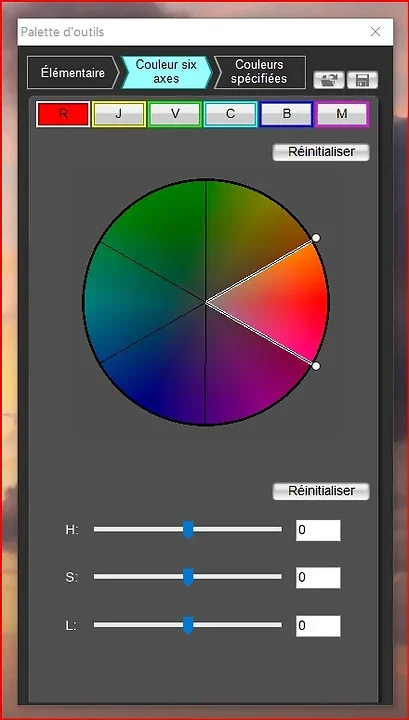Select the yellow J color axis

tap(119, 114)
